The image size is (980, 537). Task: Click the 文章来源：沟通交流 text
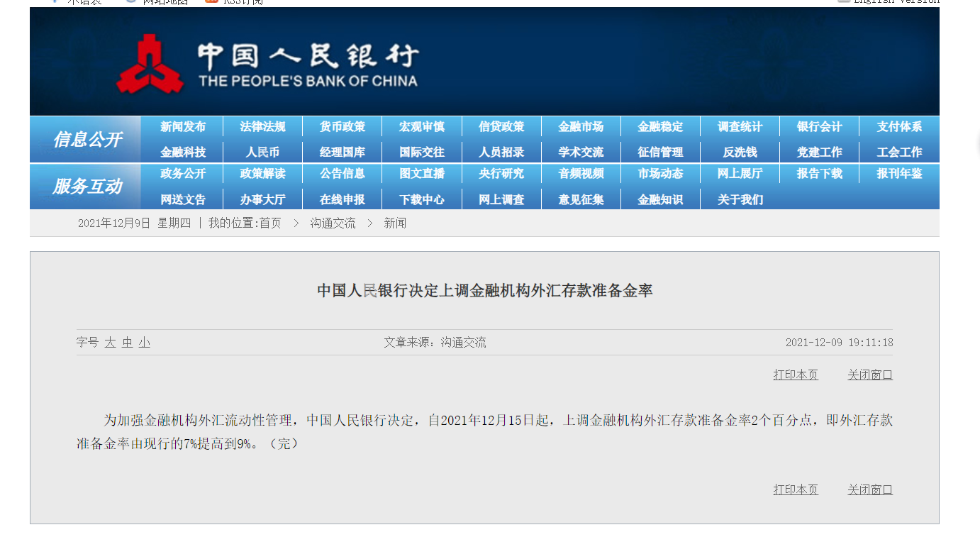(x=435, y=343)
